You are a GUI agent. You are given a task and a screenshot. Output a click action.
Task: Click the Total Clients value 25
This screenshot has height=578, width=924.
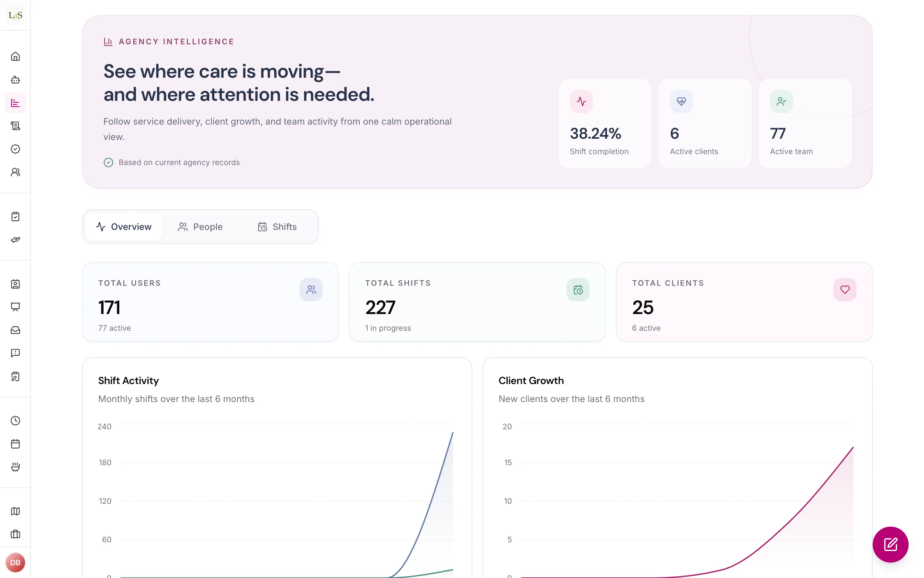pos(643,308)
